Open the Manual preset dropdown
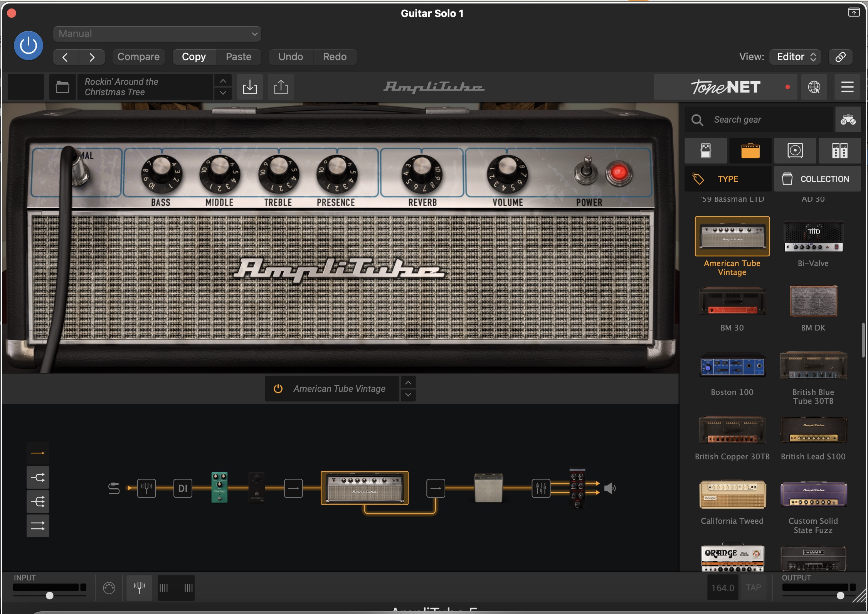The height and width of the screenshot is (614, 868). (x=157, y=34)
